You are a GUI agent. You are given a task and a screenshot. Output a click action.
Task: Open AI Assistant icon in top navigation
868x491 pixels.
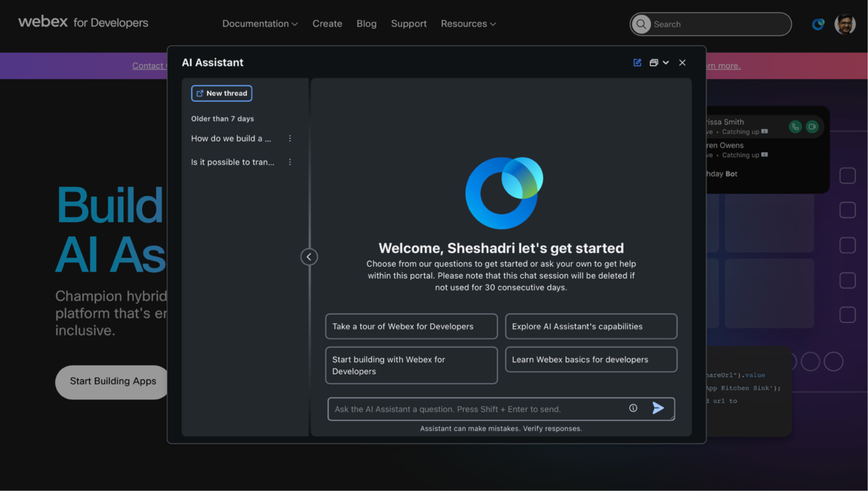pyautogui.click(x=818, y=24)
